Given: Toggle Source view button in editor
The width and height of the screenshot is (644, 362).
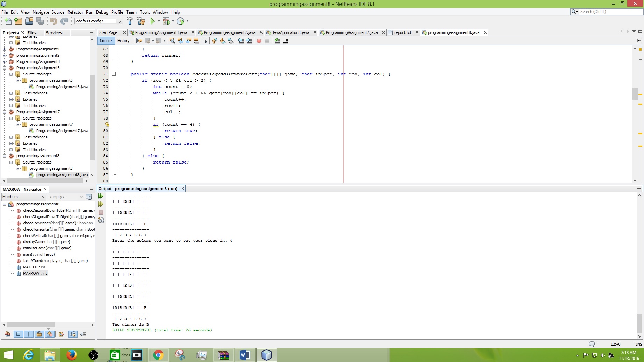Looking at the screenshot, I should (x=106, y=41).
